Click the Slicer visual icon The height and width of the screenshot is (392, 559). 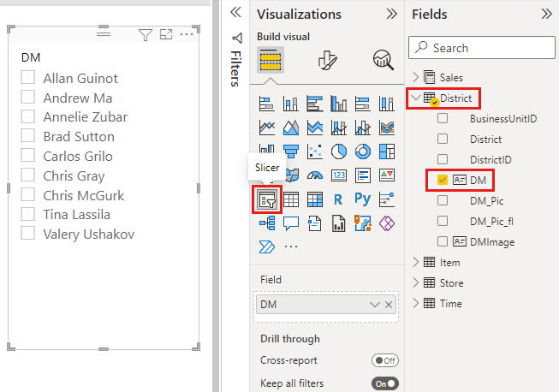(x=267, y=199)
